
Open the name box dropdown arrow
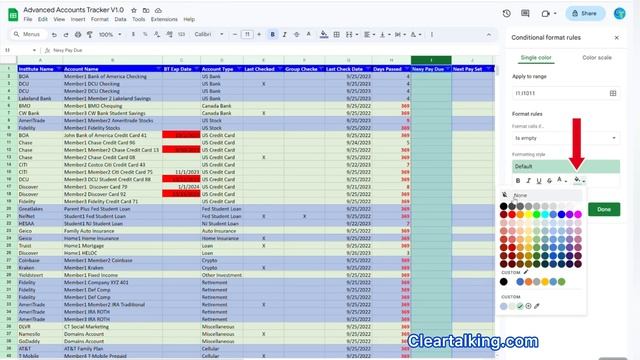(34, 50)
